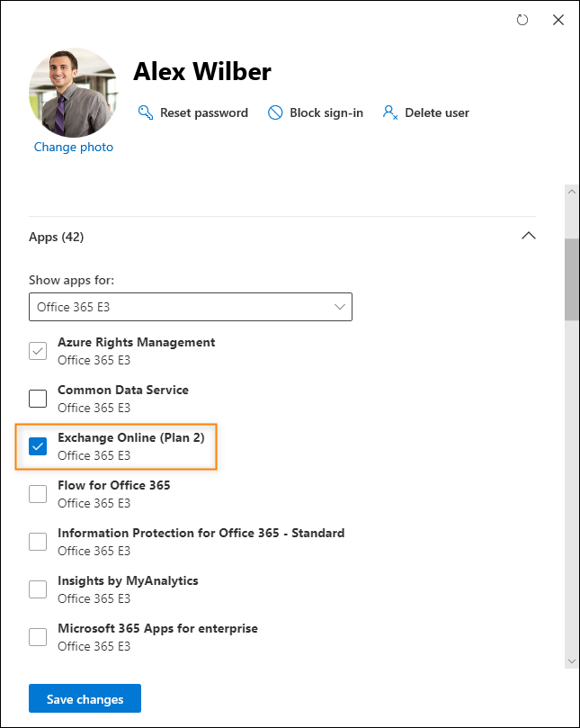Check Microsoft 365 Apps for enterprise
The image size is (580, 728).
pyautogui.click(x=38, y=637)
